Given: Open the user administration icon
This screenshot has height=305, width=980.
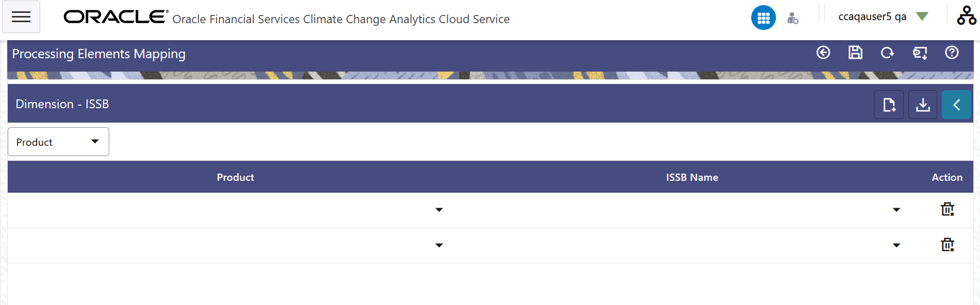Looking at the screenshot, I should (792, 19).
